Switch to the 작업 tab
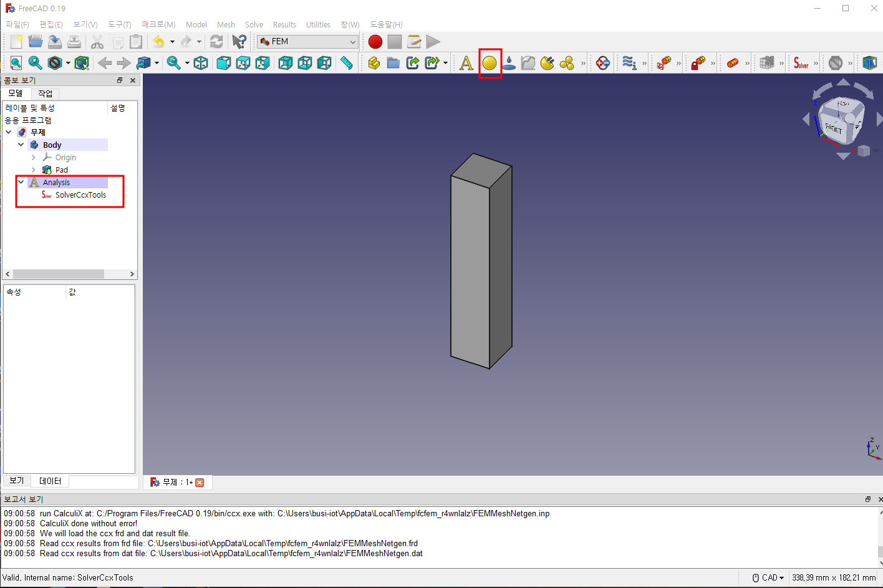This screenshot has height=588, width=883. pyautogui.click(x=45, y=94)
